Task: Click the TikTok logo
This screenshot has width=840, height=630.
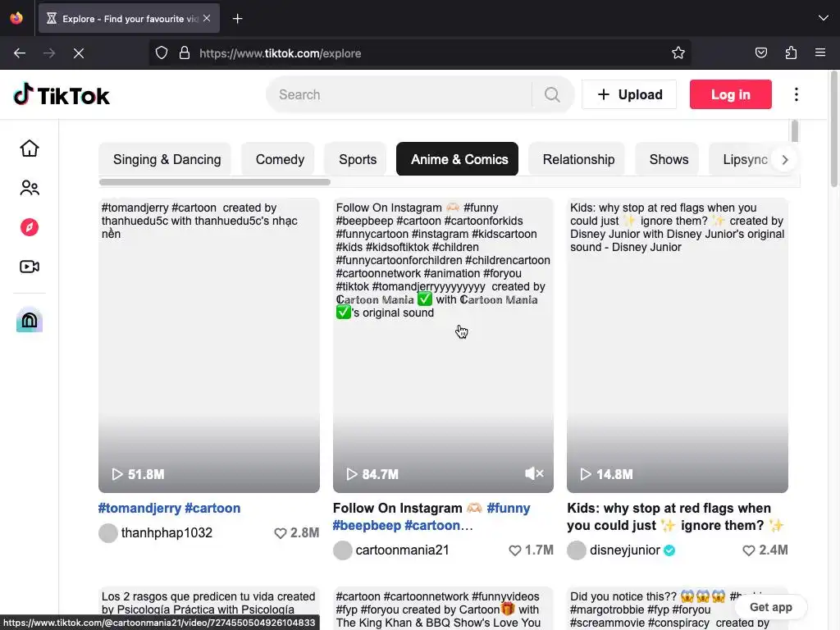Action: click(x=61, y=95)
